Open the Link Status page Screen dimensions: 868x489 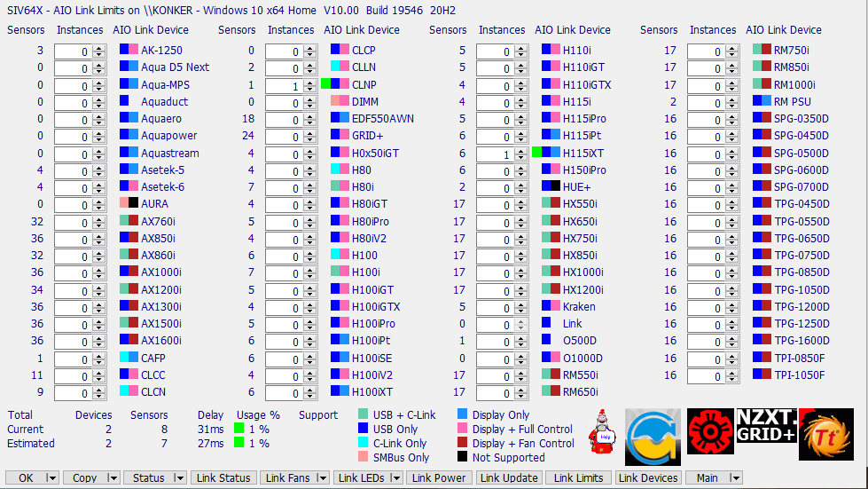pyautogui.click(x=223, y=478)
